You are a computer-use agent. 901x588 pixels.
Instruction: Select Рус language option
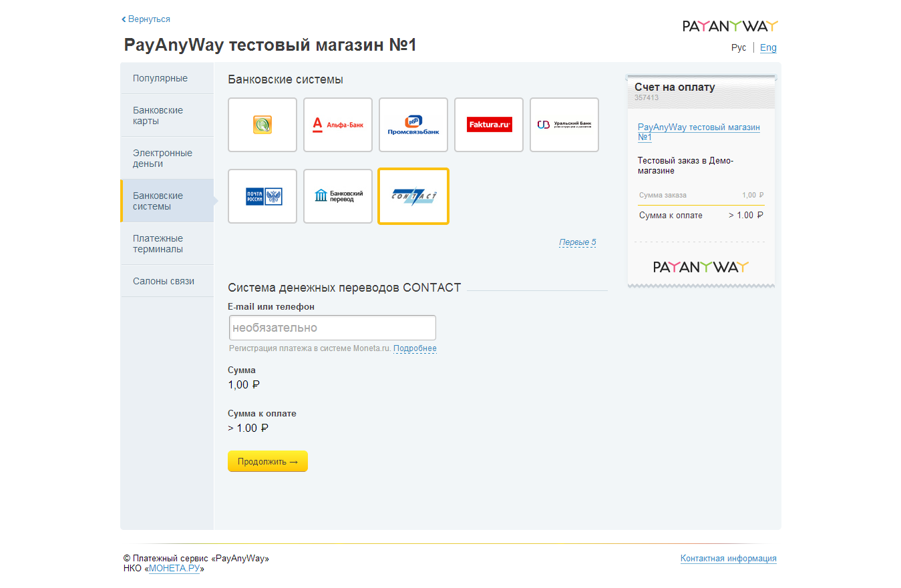tap(739, 47)
